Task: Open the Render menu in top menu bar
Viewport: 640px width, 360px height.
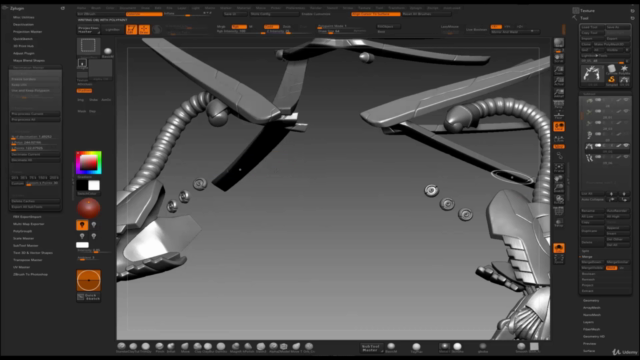Action: [316, 8]
